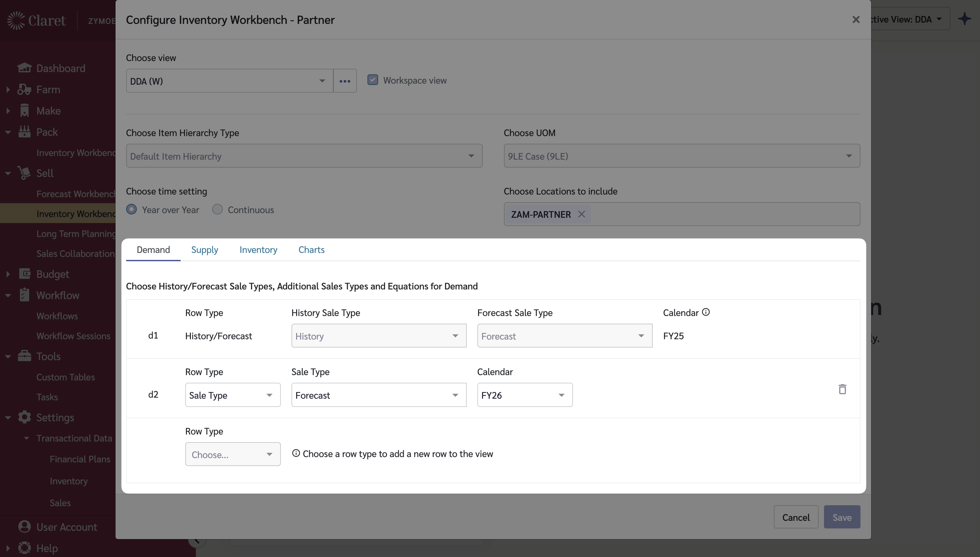Select the Year over Year option
Viewport: 980px width, 557px height.
[x=131, y=209]
